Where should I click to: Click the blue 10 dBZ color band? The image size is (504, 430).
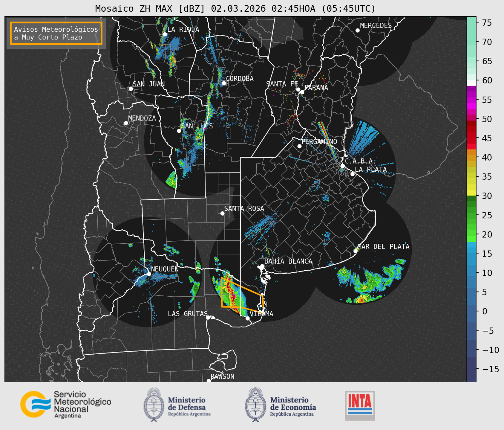tap(471, 273)
